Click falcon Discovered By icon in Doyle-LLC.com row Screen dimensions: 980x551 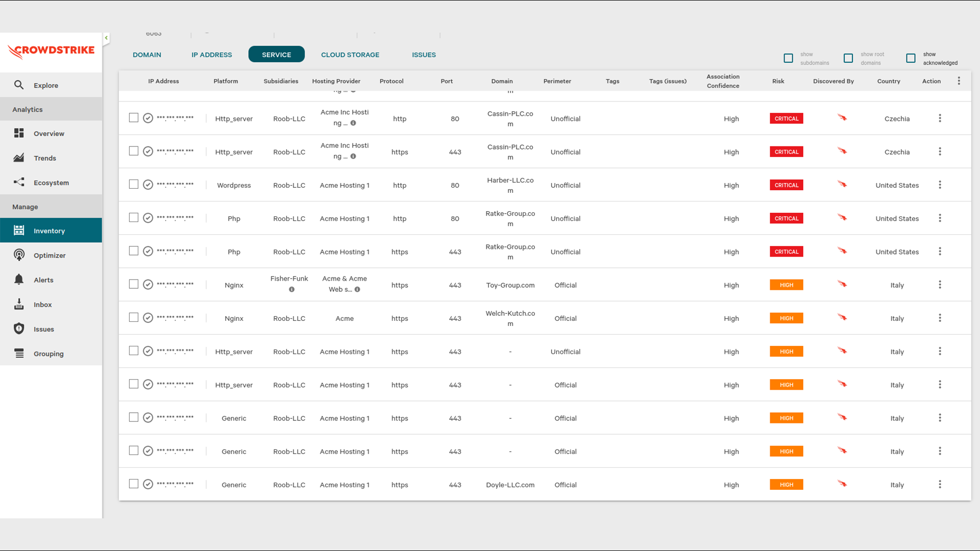click(x=842, y=484)
